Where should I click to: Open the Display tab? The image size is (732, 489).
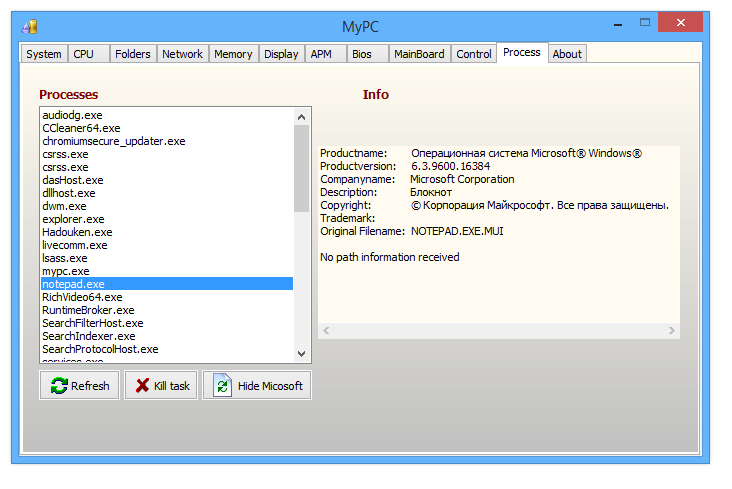point(282,54)
